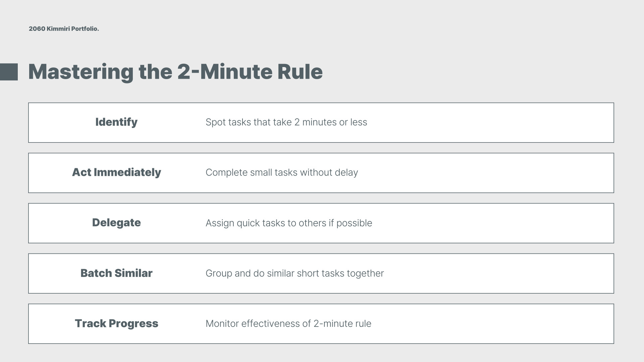Select the 'Delegate' heading
644x362 pixels.
tap(116, 223)
